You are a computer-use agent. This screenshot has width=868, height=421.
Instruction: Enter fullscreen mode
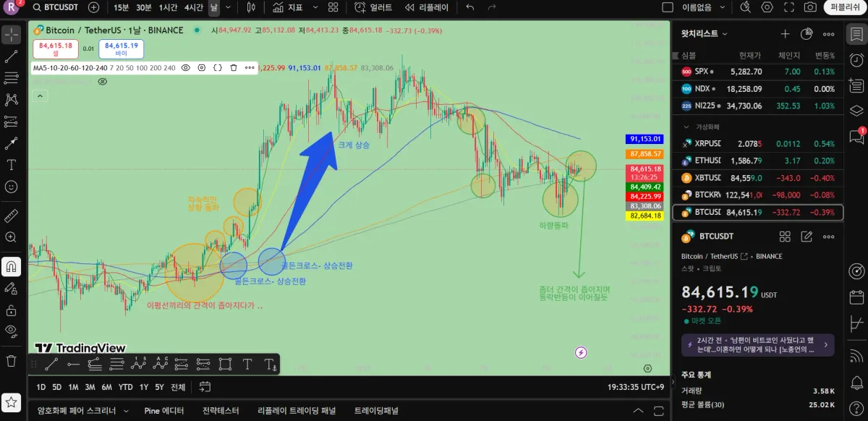coord(789,7)
